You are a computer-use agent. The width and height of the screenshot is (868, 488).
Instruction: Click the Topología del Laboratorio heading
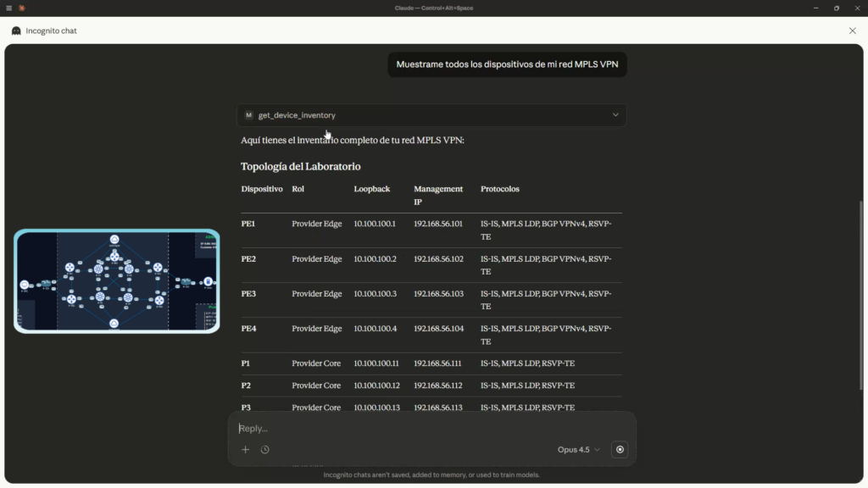pyautogui.click(x=300, y=167)
